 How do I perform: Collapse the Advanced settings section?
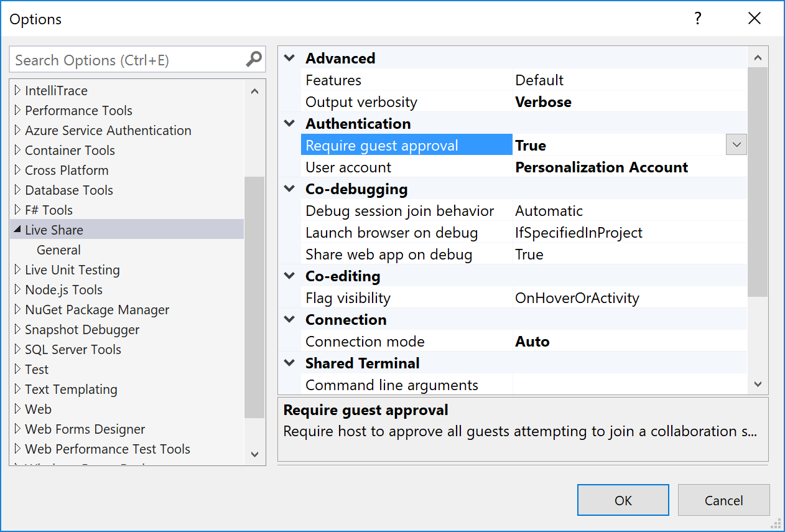289,57
